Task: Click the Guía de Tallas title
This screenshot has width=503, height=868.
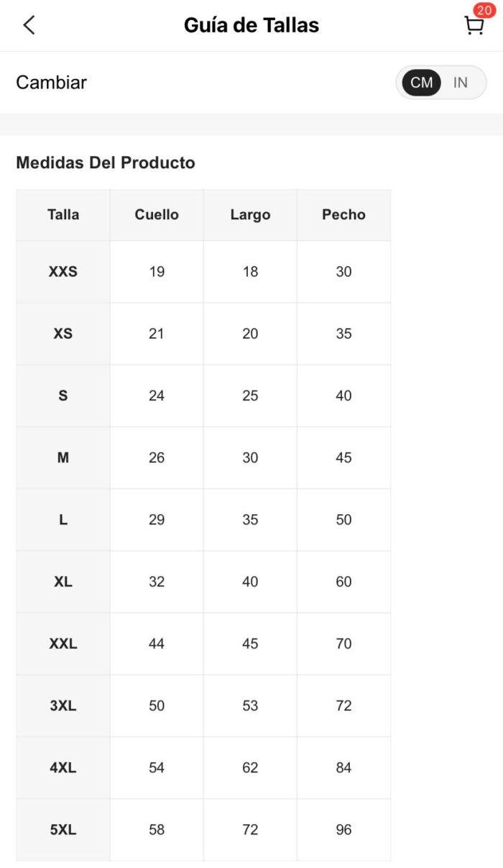Action: tap(251, 25)
